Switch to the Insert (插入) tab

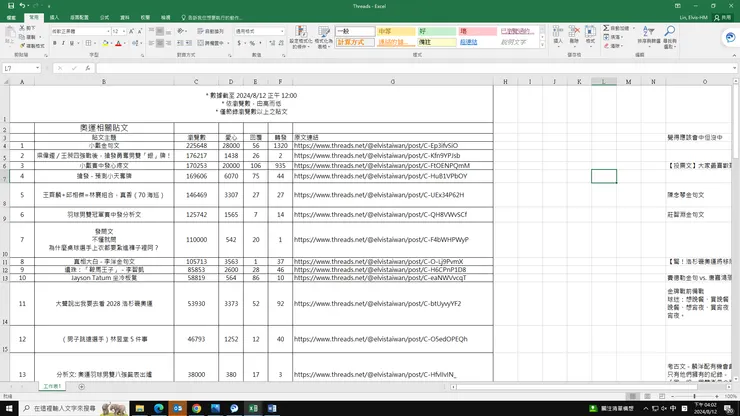pos(54,17)
